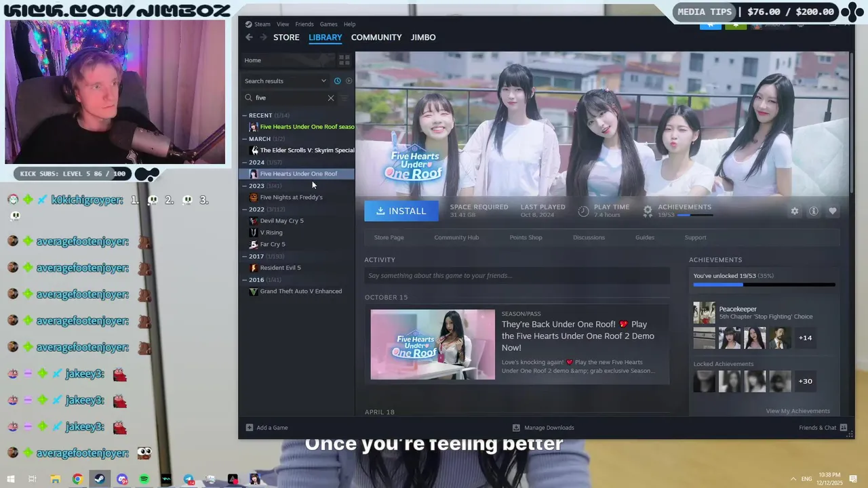This screenshot has width=868, height=488.
Task: Switch library to grid collections view
Action: 344,60
